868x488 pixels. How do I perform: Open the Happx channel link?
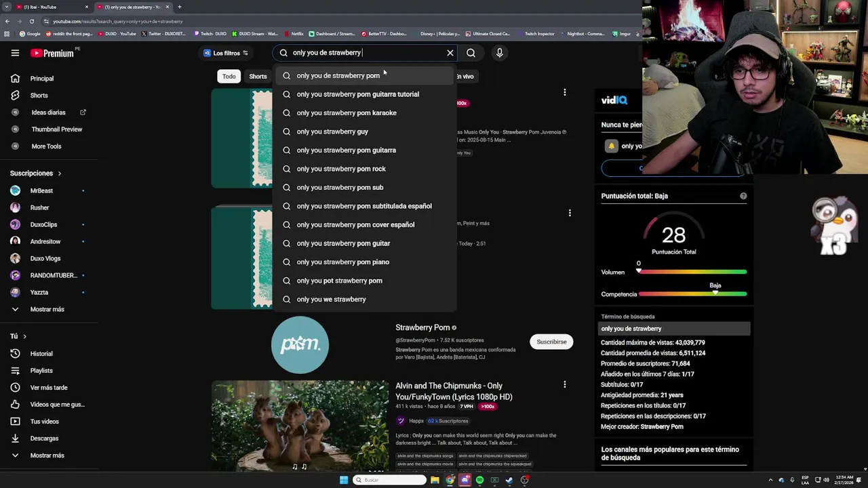pyautogui.click(x=416, y=421)
